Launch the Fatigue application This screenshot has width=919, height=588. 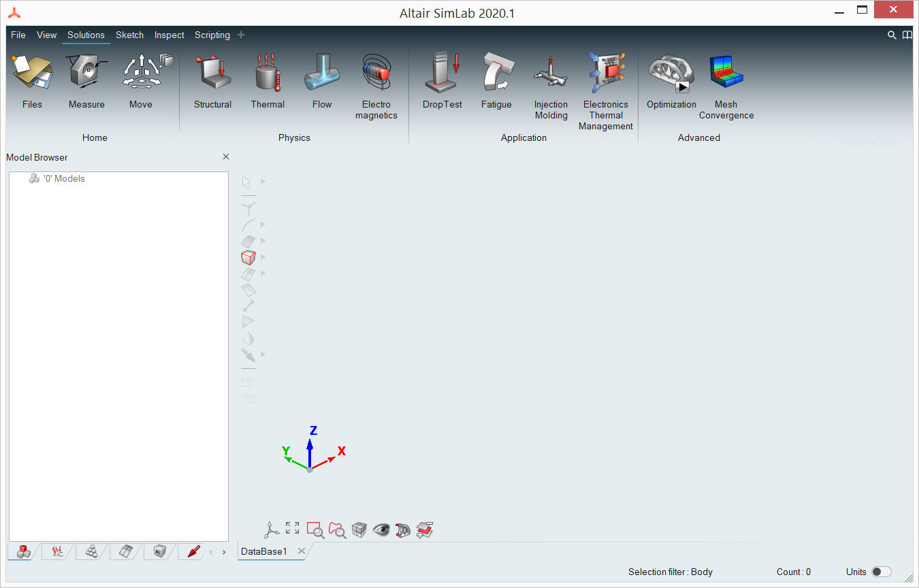(x=496, y=82)
